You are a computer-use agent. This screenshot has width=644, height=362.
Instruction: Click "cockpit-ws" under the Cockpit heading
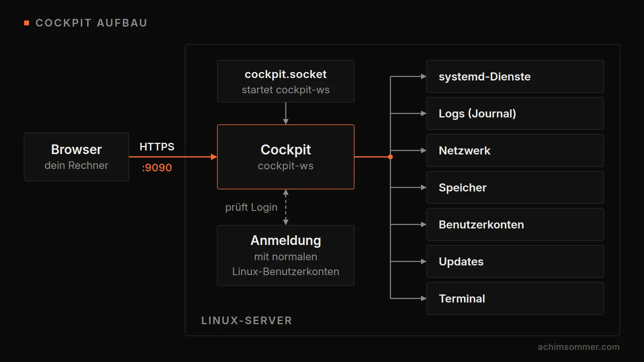click(x=286, y=166)
